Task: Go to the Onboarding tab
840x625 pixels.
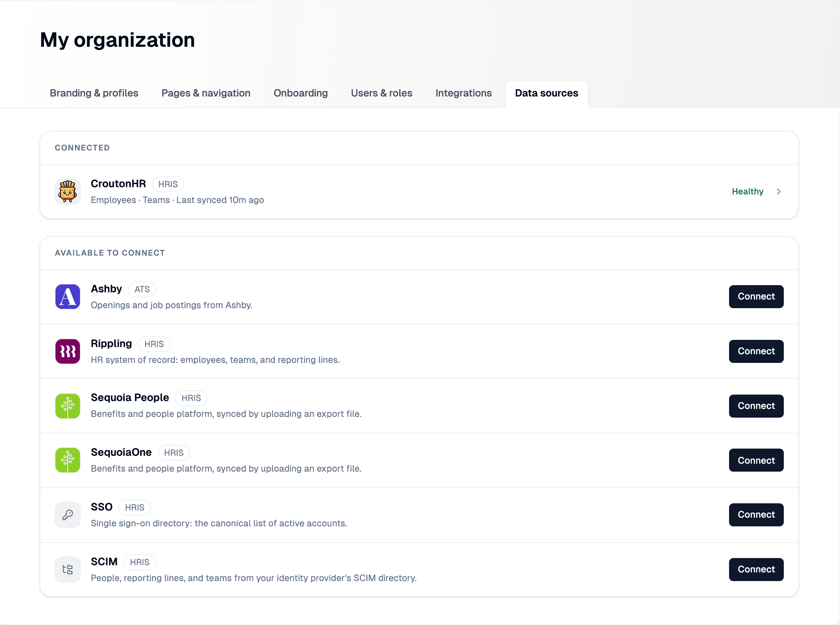Action: pos(300,93)
